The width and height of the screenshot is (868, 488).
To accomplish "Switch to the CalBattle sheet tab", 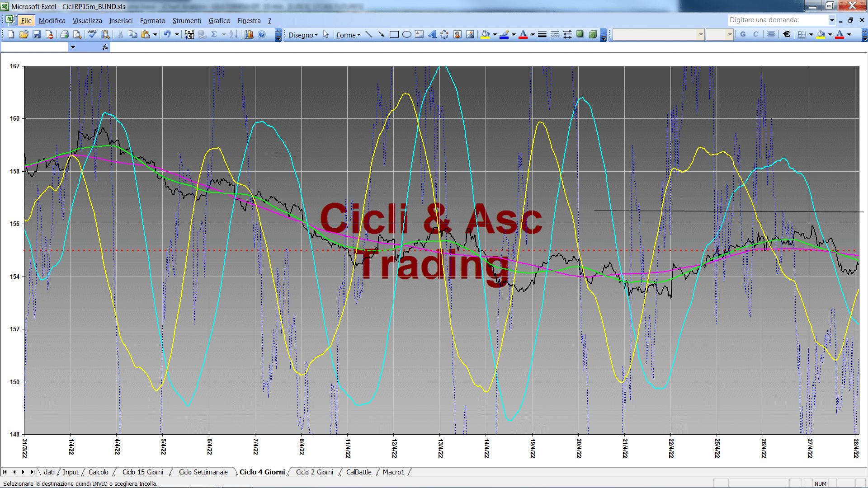I will click(359, 472).
